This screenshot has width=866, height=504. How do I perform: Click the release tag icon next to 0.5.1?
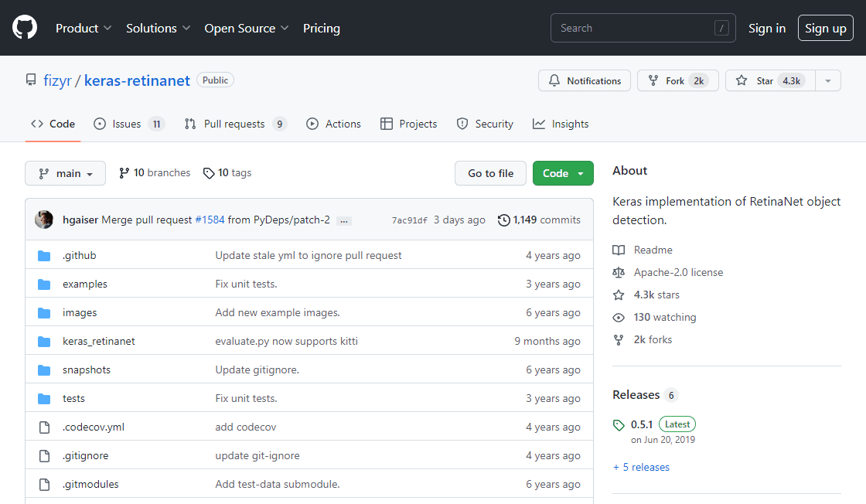[x=619, y=424]
